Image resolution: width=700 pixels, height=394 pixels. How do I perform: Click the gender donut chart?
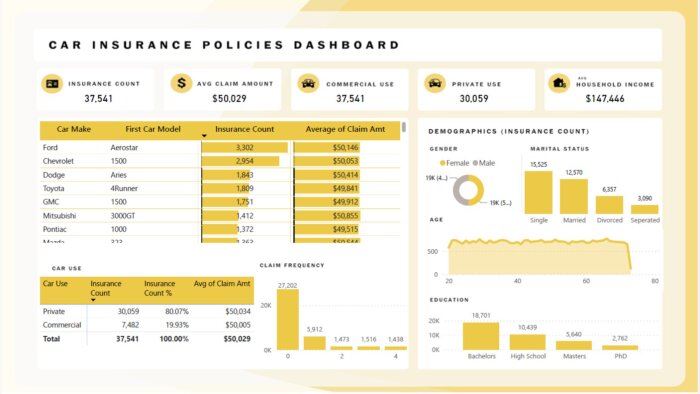[x=468, y=190]
